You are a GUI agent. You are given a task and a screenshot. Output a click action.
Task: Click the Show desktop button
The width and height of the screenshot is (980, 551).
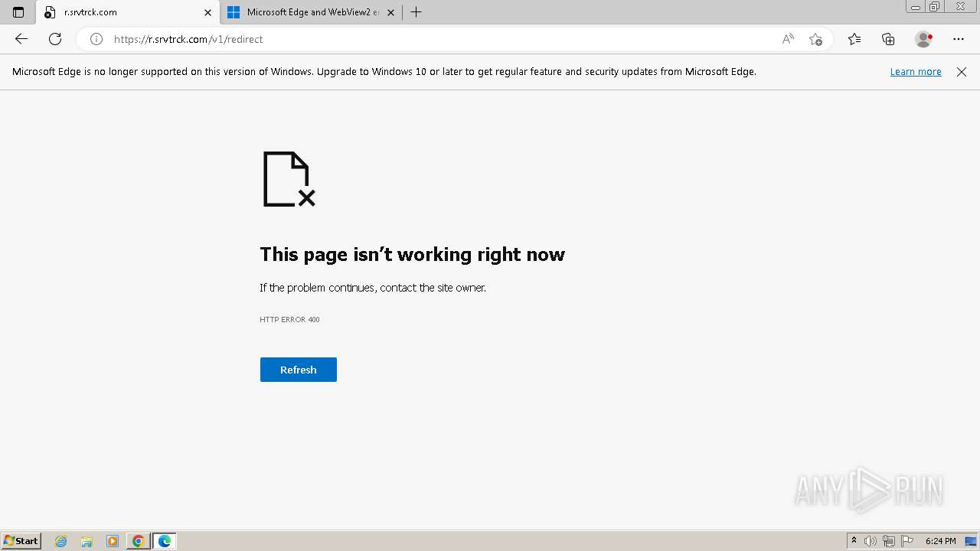pyautogui.click(x=972, y=541)
